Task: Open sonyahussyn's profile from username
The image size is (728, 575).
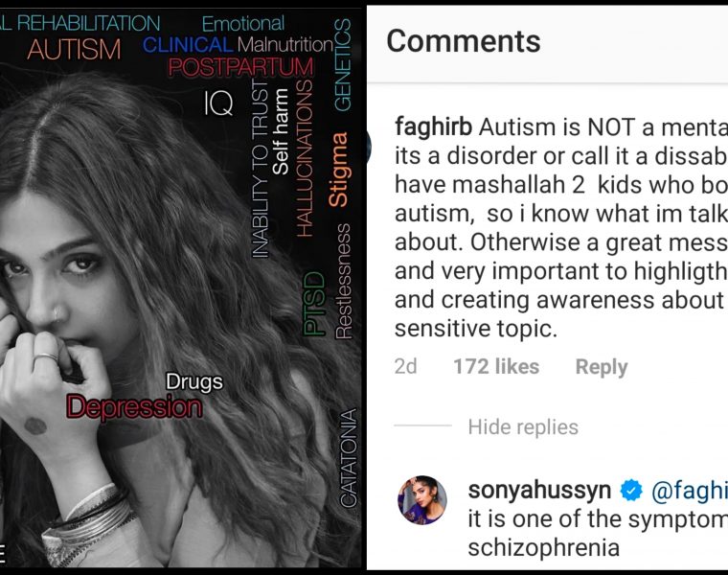Action: click(x=540, y=491)
